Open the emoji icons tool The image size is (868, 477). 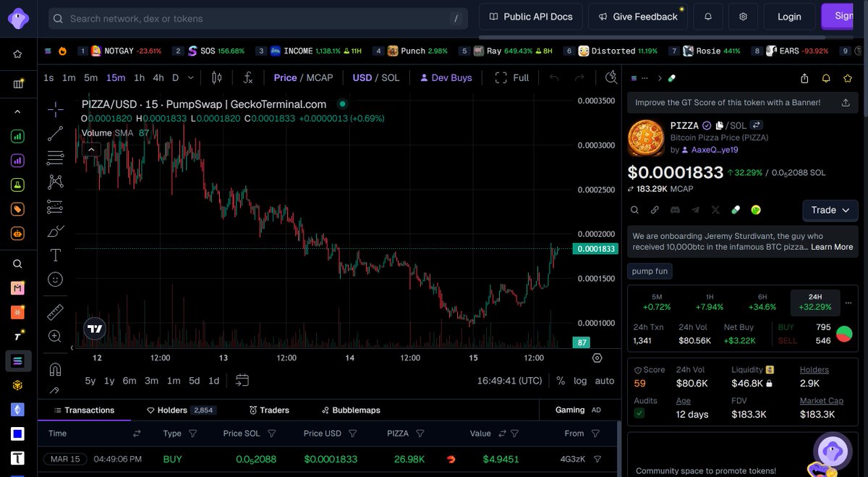tap(56, 279)
